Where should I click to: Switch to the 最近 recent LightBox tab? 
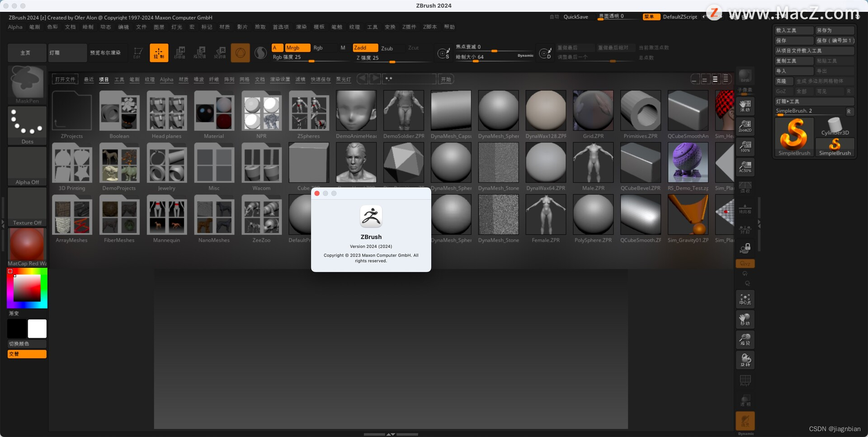89,79
